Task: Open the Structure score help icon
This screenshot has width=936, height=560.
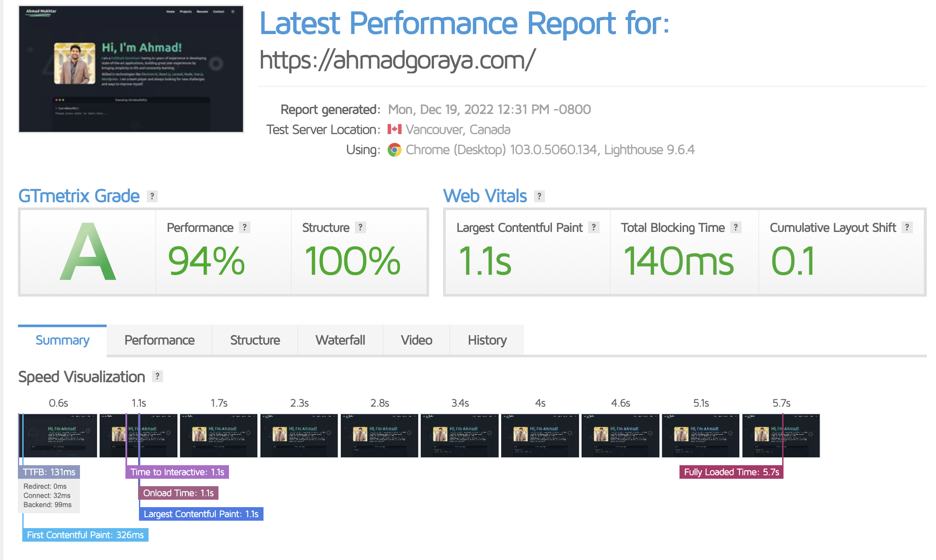Action: click(x=360, y=227)
